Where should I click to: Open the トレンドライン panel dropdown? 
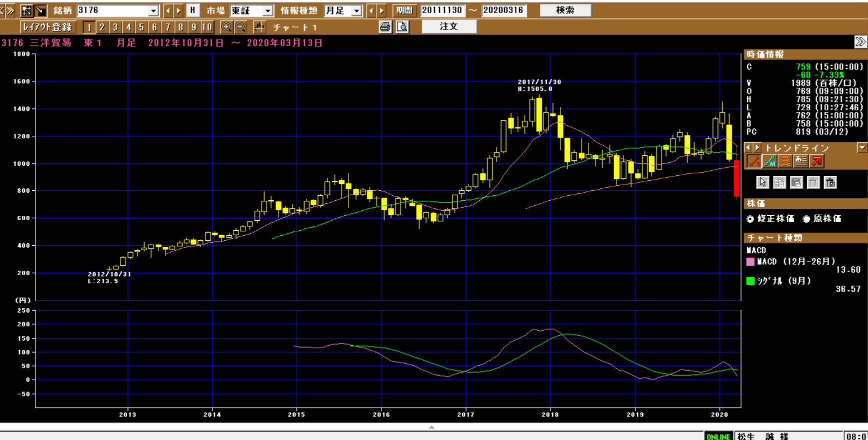pos(862,148)
